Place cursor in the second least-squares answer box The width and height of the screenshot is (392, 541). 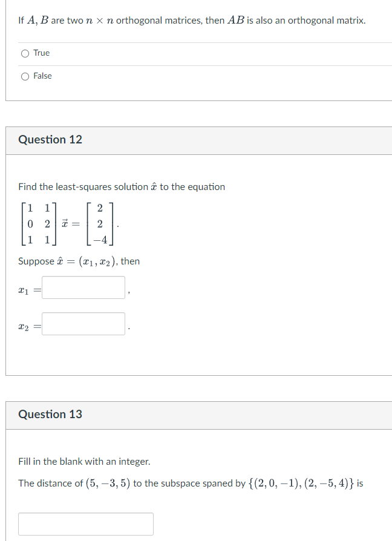point(83,323)
